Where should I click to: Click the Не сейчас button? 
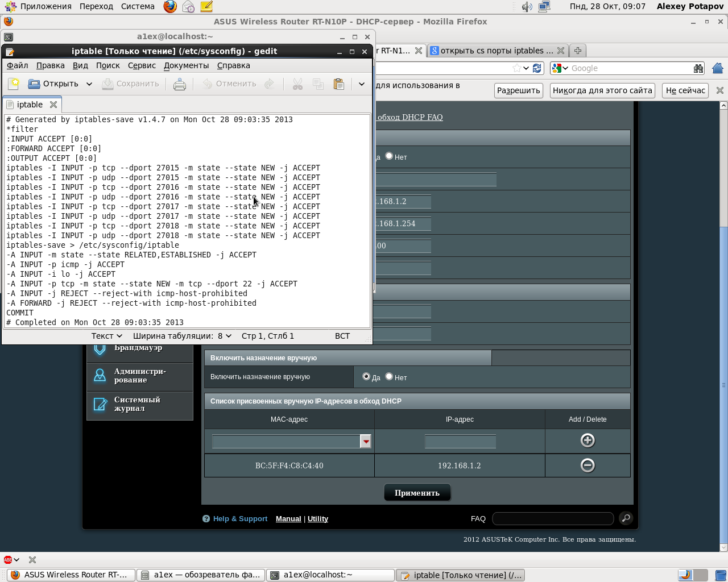[x=685, y=90]
